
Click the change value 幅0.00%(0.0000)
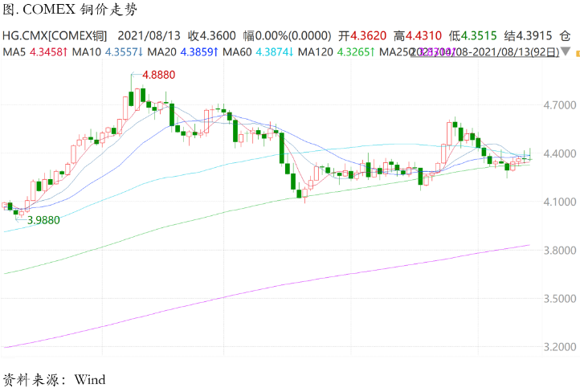[287, 36]
